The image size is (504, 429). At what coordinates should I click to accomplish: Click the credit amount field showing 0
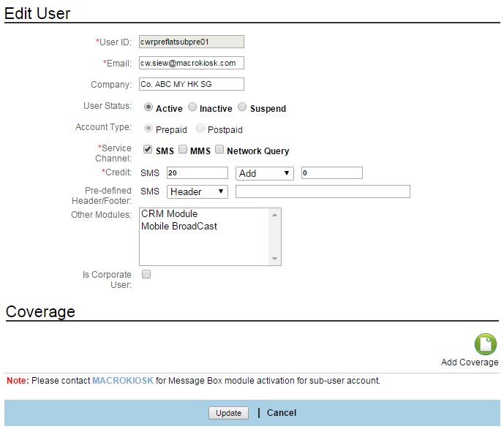coord(331,173)
